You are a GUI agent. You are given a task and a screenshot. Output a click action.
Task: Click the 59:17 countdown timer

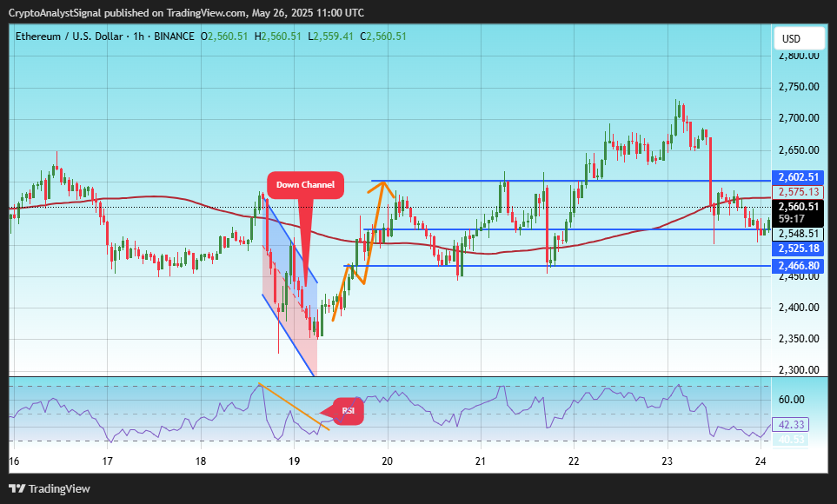coord(792,219)
